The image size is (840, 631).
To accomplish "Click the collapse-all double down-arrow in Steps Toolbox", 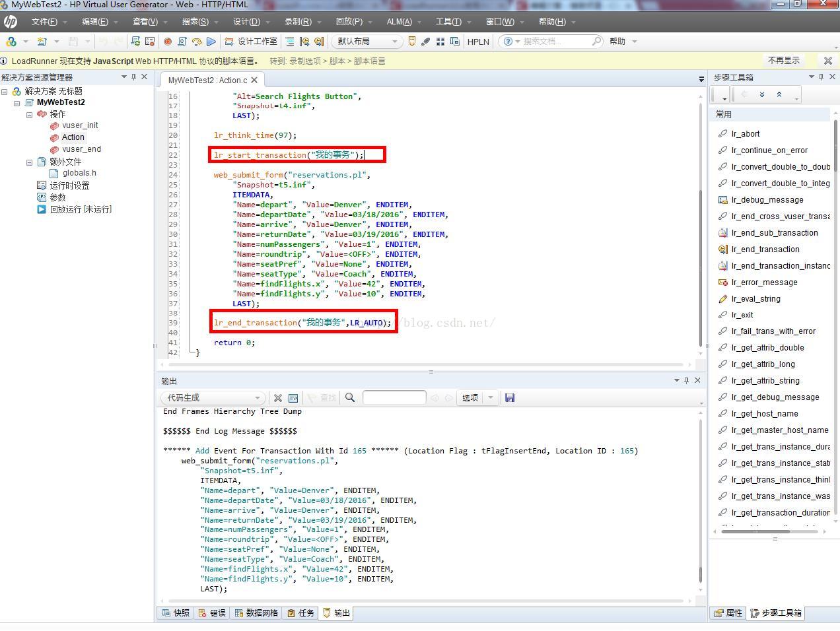I will [x=762, y=94].
